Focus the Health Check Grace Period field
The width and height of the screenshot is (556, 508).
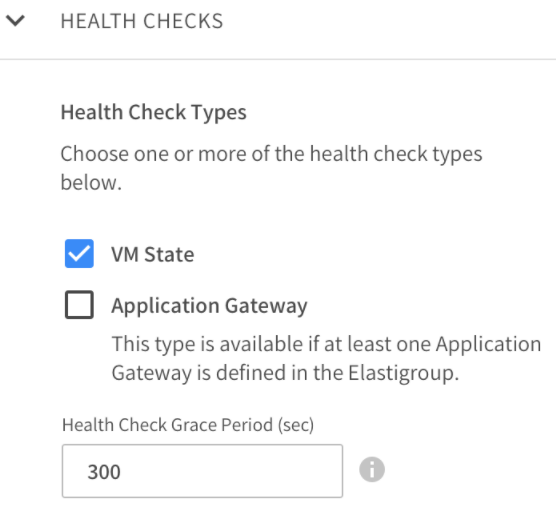point(202,471)
